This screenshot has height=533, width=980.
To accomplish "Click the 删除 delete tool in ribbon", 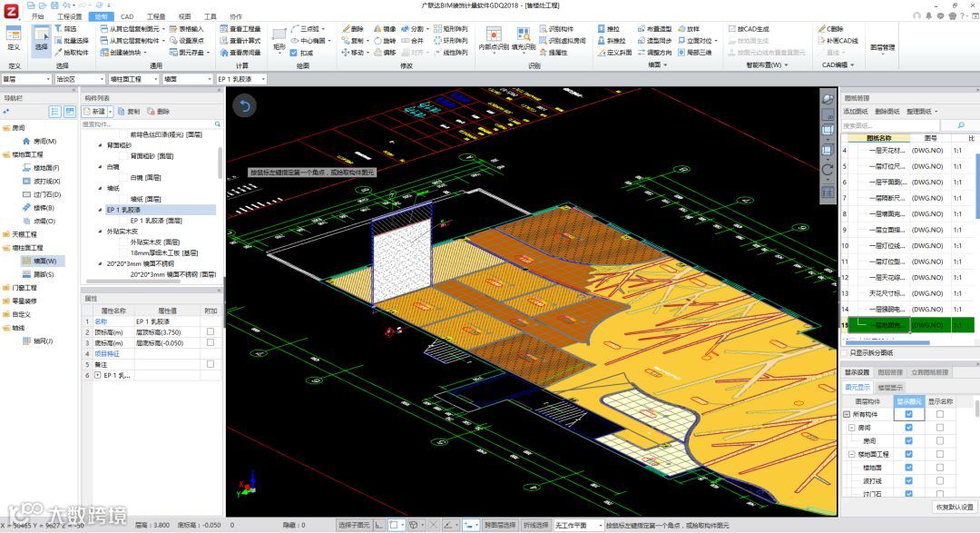I will click(353, 29).
